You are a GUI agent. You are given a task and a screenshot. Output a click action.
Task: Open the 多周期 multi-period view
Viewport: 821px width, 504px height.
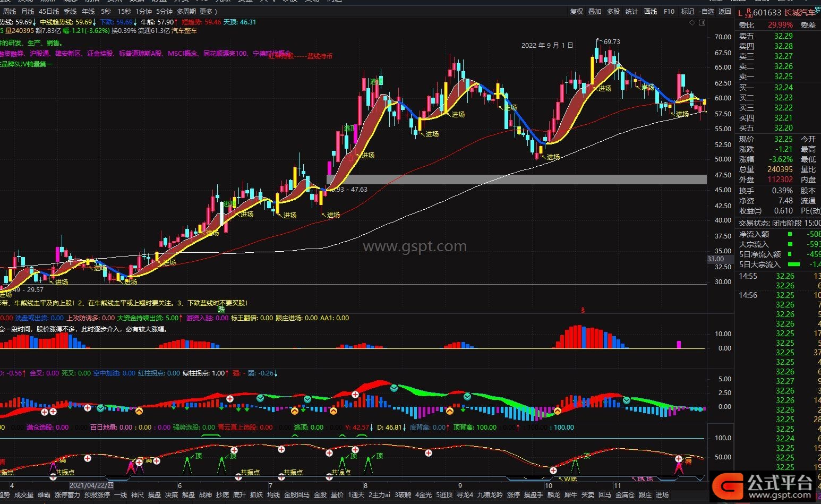pyautogui.click(x=186, y=11)
